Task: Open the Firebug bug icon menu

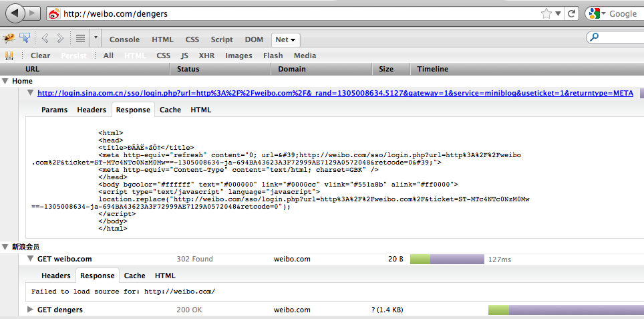Action: (9, 39)
